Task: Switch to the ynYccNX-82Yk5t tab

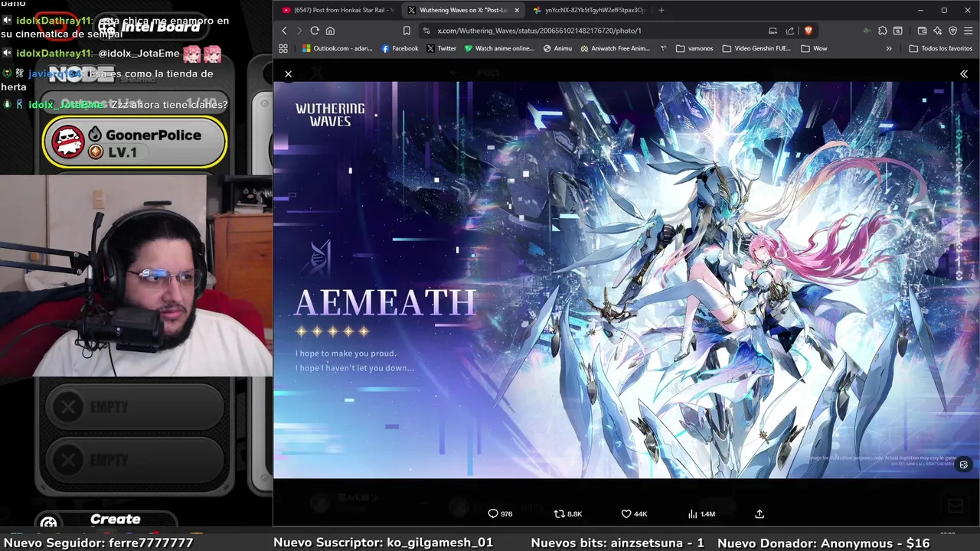Action: click(588, 10)
